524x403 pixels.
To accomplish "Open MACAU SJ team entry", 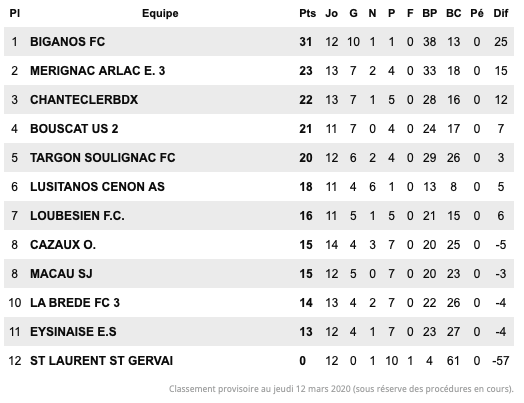I will pyautogui.click(x=61, y=274).
